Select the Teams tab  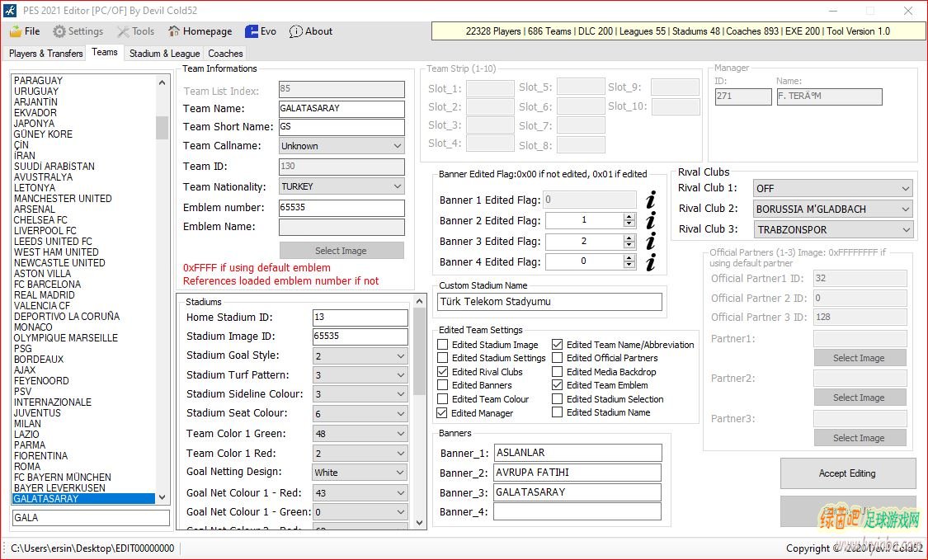point(105,52)
